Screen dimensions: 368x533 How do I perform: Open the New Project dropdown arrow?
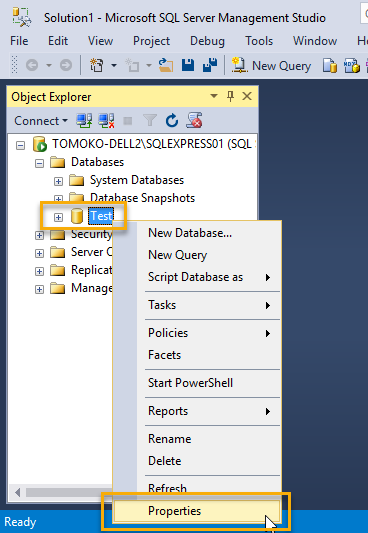(x=114, y=65)
